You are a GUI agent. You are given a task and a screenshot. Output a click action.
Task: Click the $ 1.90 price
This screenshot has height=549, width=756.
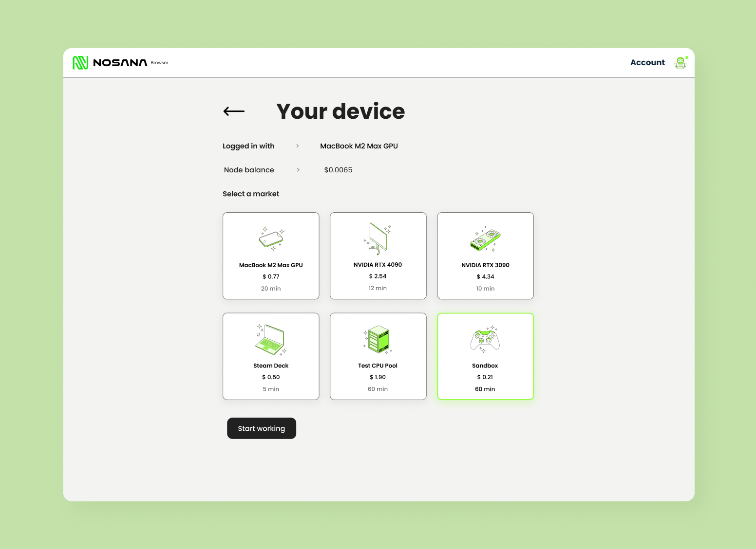coord(378,377)
